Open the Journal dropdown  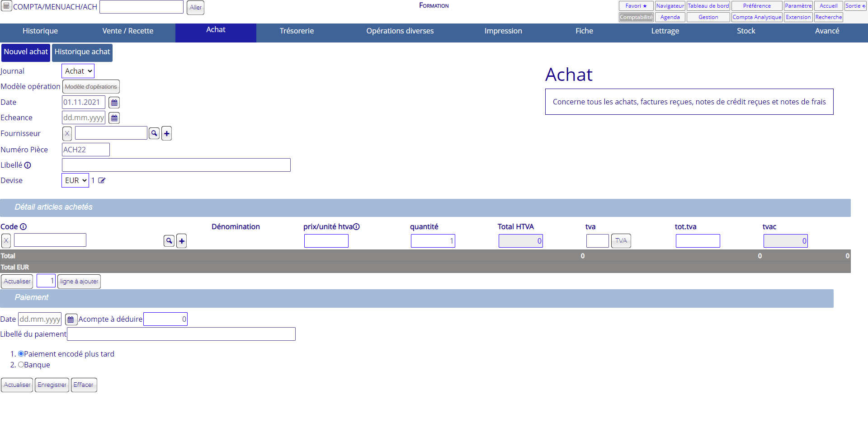click(78, 71)
